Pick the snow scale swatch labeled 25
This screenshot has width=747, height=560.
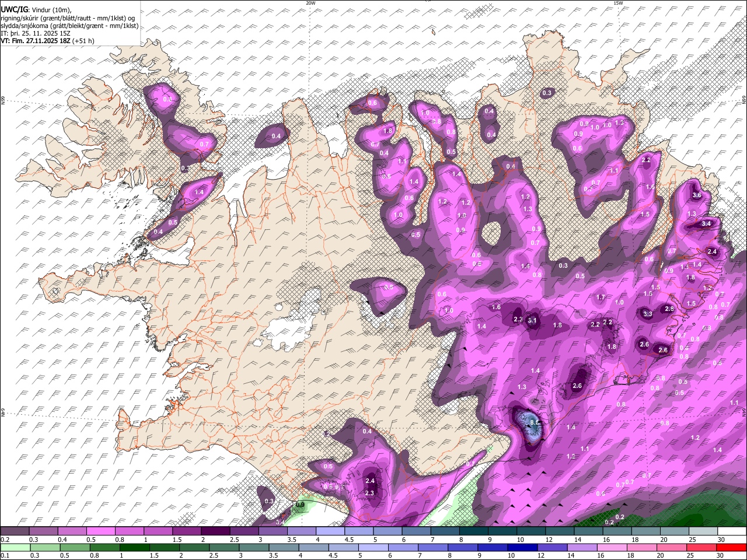pos(703,531)
